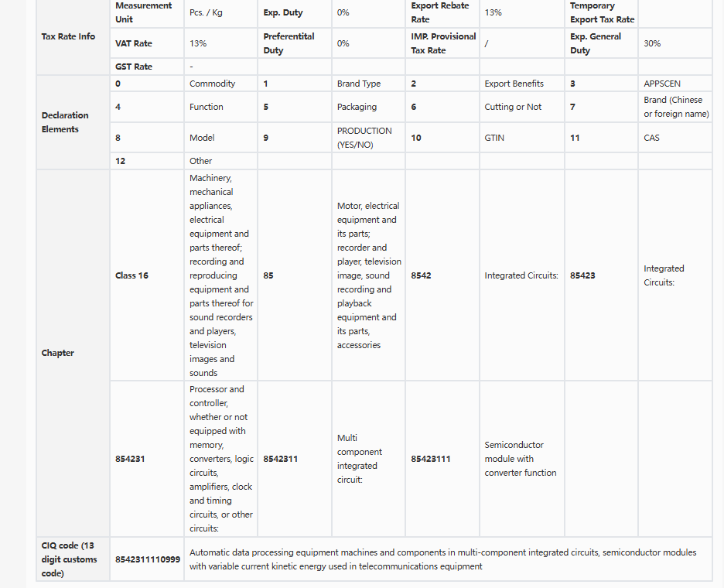Click the CIQ code 8542311110999 cell
The width and height of the screenshot is (724, 588).
[x=147, y=559]
